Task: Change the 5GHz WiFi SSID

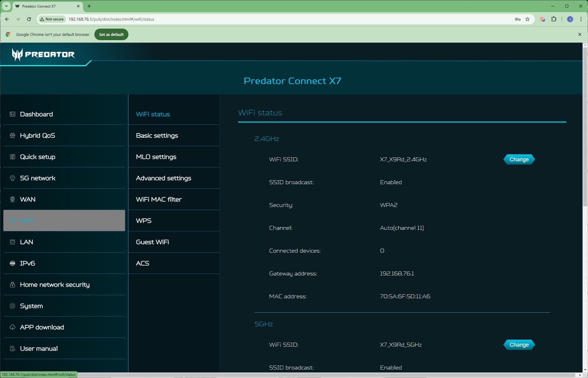Action: [x=519, y=345]
